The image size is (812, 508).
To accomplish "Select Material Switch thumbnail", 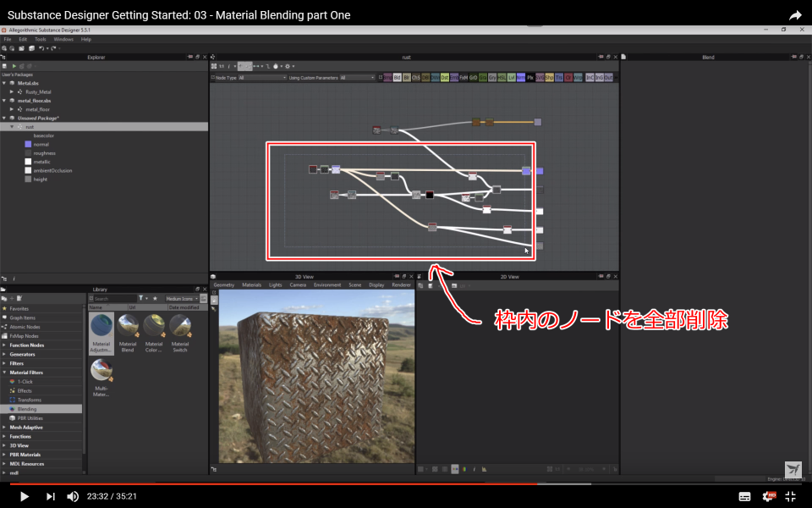I will tap(179, 334).
